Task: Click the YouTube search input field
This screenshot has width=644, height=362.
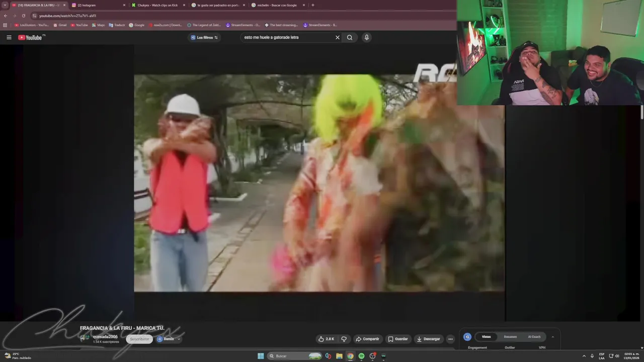Action: pos(287,37)
